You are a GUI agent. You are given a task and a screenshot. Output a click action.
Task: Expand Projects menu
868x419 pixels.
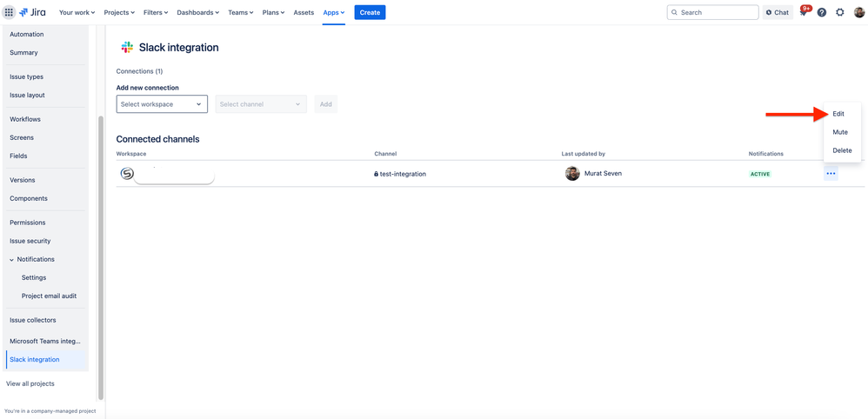click(119, 12)
